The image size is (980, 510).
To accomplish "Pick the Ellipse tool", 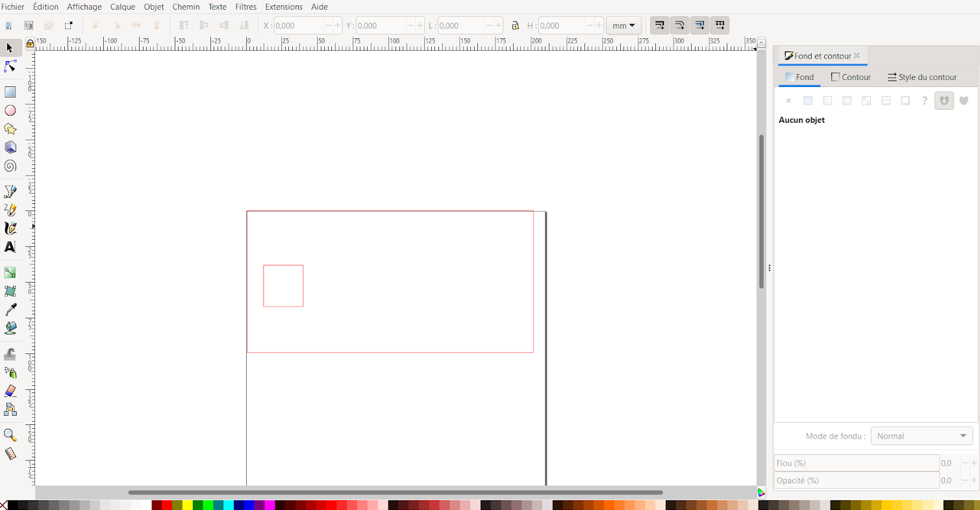I will coord(10,110).
